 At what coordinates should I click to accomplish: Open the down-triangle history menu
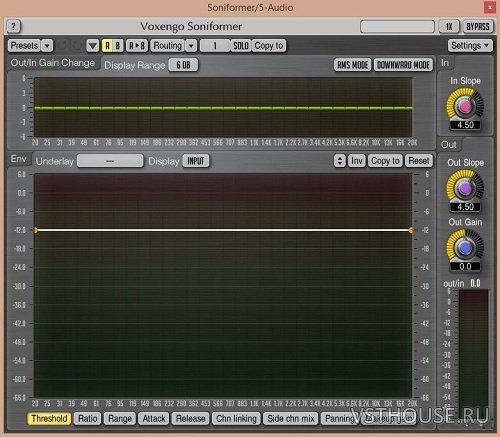[x=93, y=46]
